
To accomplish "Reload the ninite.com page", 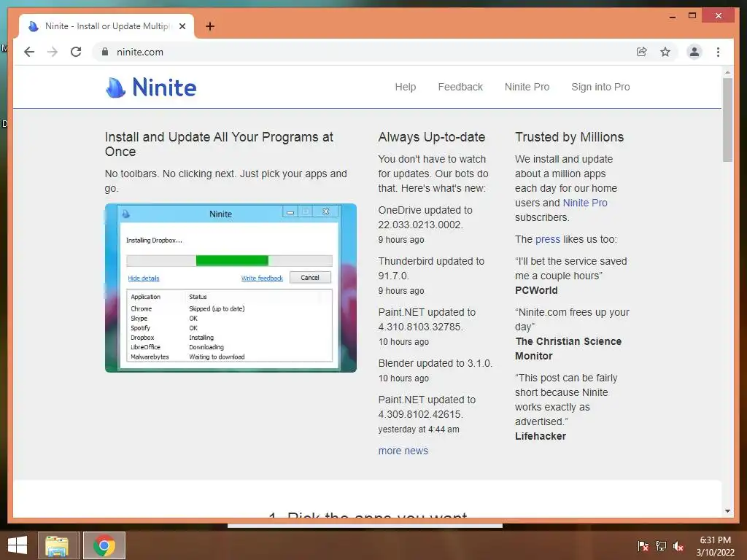I will (76, 52).
